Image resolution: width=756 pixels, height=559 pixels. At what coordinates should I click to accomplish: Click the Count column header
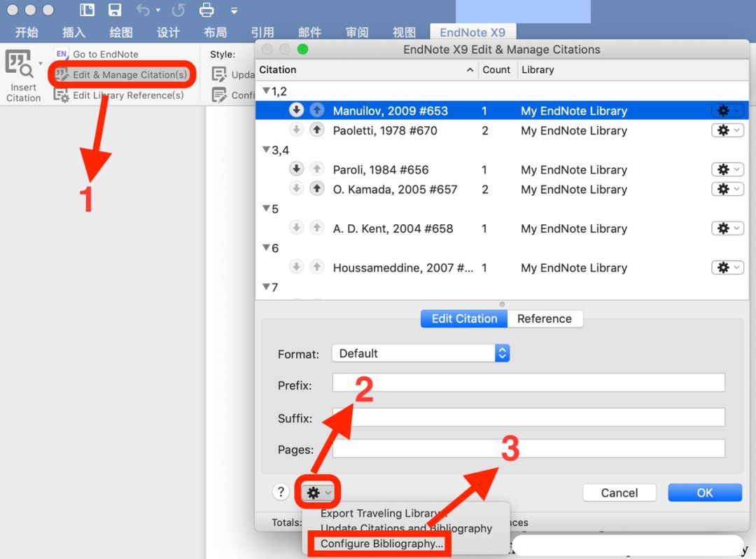498,70
